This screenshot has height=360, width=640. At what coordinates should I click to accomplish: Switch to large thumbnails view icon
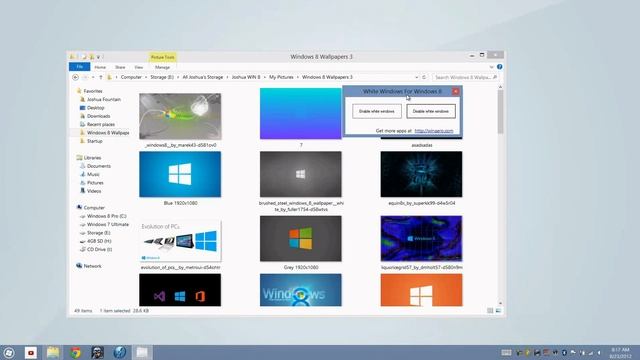pos(498,311)
